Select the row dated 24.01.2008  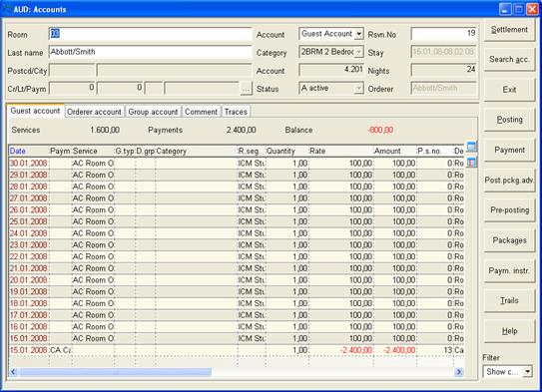pyautogui.click(x=237, y=233)
